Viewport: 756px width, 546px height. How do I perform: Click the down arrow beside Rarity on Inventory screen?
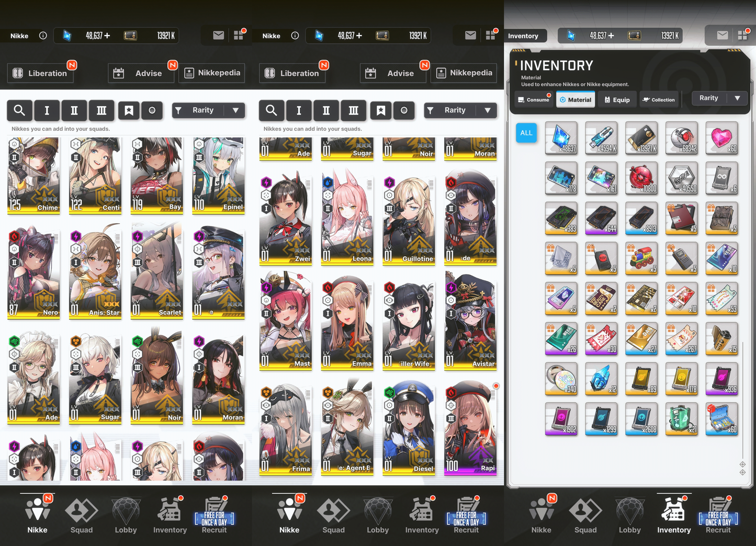tap(737, 98)
